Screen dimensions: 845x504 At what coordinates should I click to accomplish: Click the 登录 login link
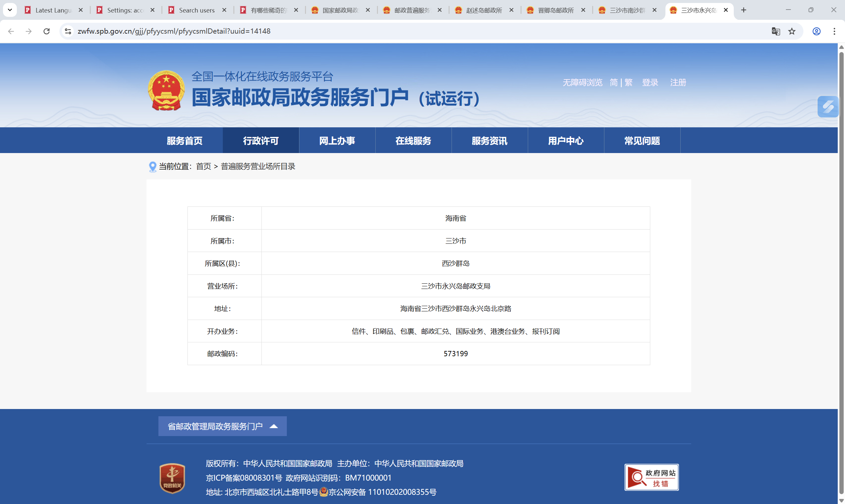[x=650, y=82]
